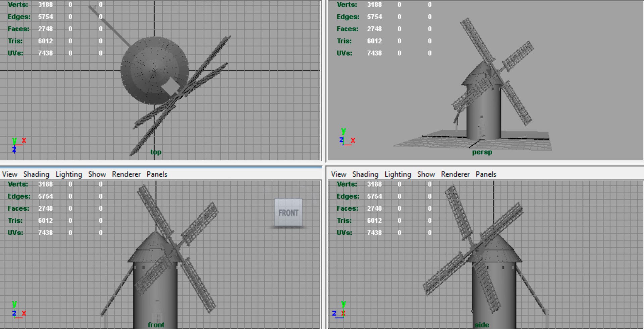Open View menu in side viewport

338,174
